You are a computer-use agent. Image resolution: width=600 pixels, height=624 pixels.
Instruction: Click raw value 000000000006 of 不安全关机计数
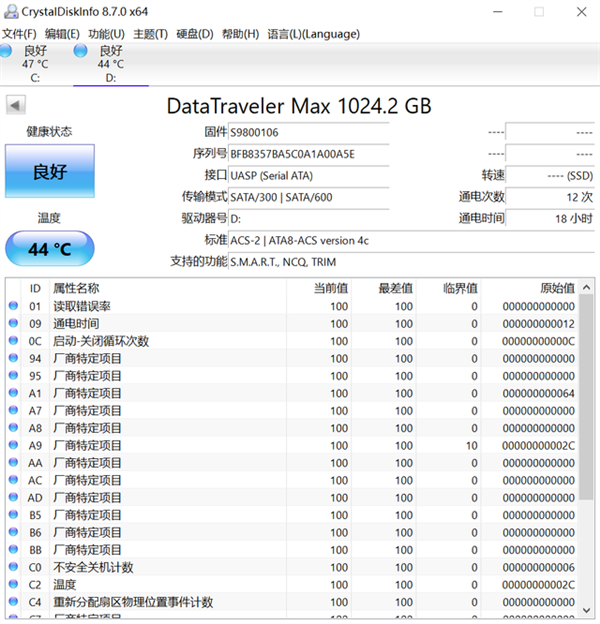click(538, 567)
